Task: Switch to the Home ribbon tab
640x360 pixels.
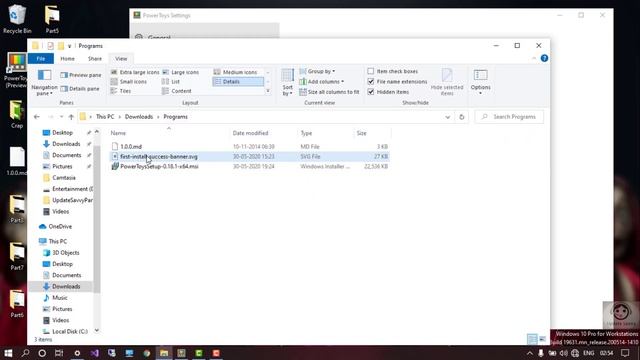Action: click(x=67, y=59)
